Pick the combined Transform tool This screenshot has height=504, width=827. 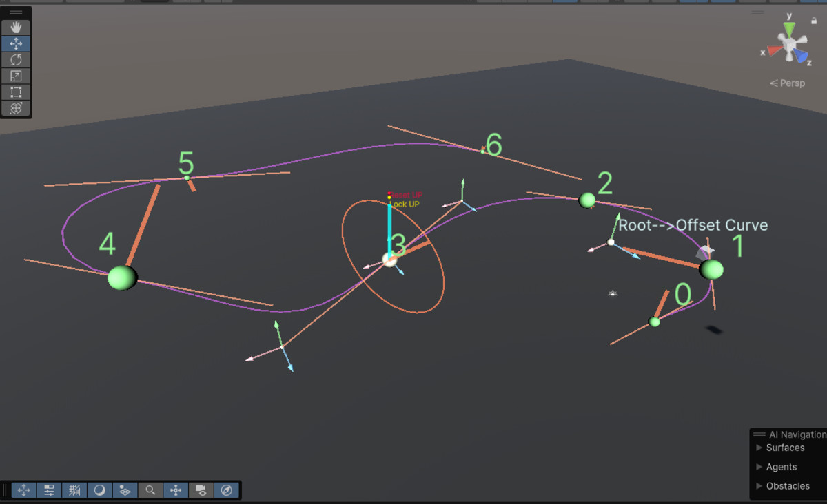click(16, 108)
